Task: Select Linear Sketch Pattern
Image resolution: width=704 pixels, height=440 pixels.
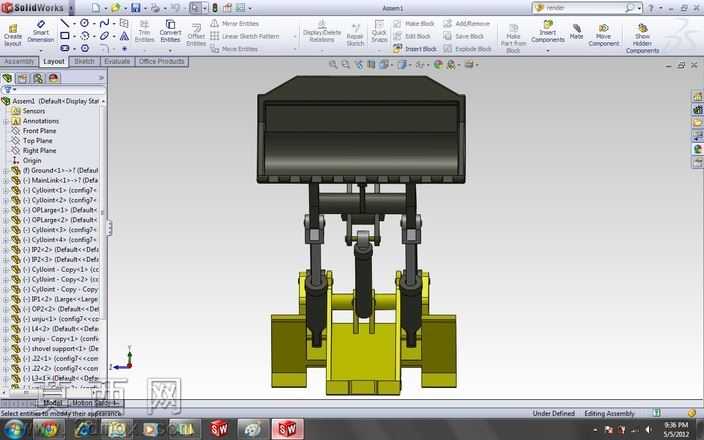Action: click(245, 36)
